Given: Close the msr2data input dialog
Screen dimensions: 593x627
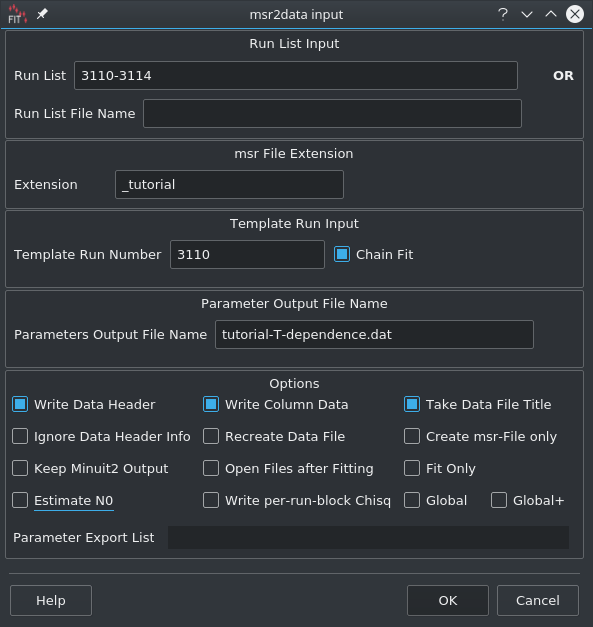Looking at the screenshot, I should click(575, 14).
